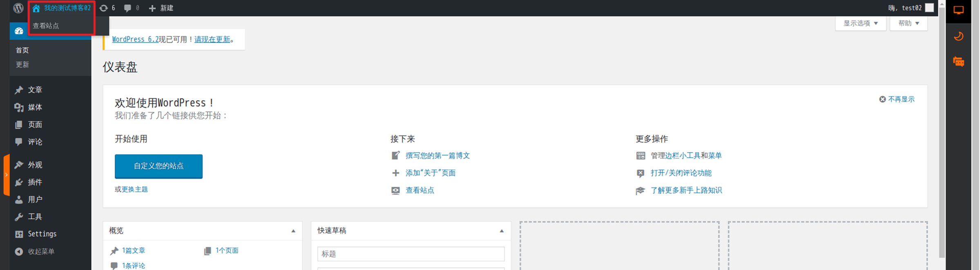This screenshot has width=980, height=270.
Task: Click the orange monitor icon in the right panel
Action: pos(958,10)
